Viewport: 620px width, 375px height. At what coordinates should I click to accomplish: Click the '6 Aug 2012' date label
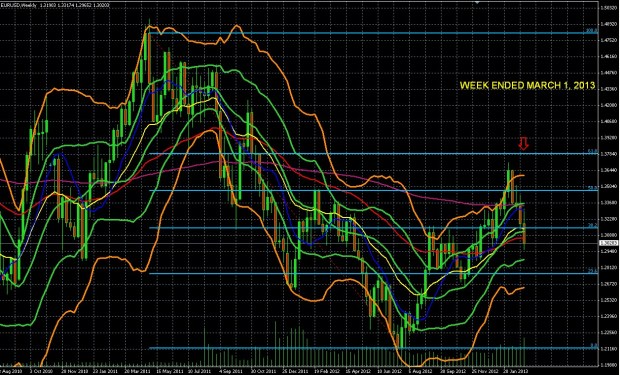click(x=420, y=372)
